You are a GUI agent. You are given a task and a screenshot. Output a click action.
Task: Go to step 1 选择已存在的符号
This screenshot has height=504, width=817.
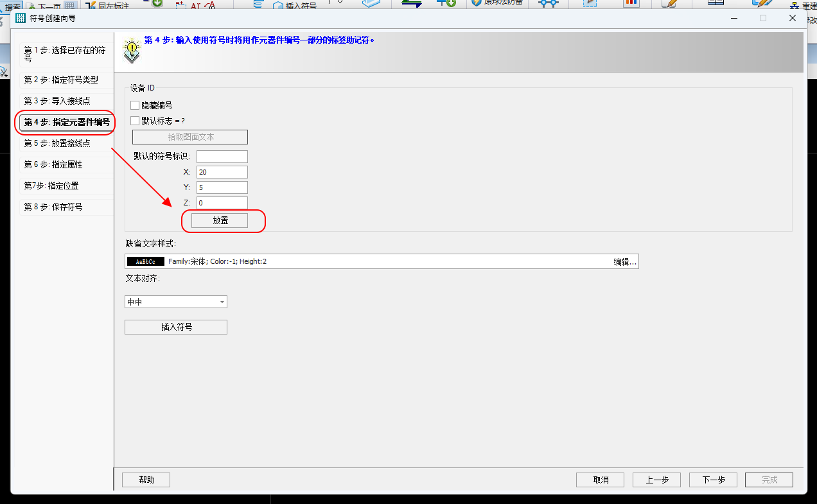(65, 53)
